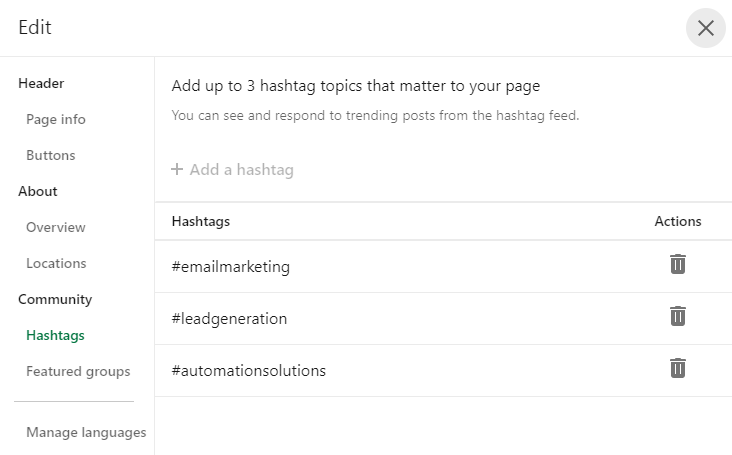Click the Header section heading
The width and height of the screenshot is (732, 455).
click(x=41, y=84)
